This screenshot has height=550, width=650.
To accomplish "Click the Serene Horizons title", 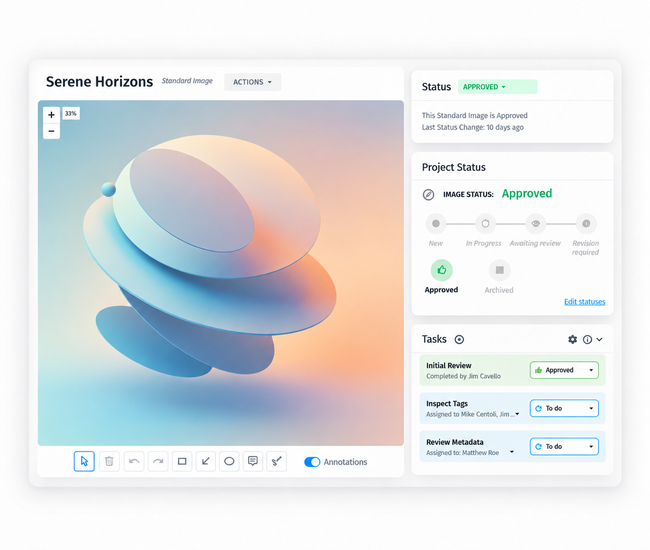I will (x=99, y=82).
